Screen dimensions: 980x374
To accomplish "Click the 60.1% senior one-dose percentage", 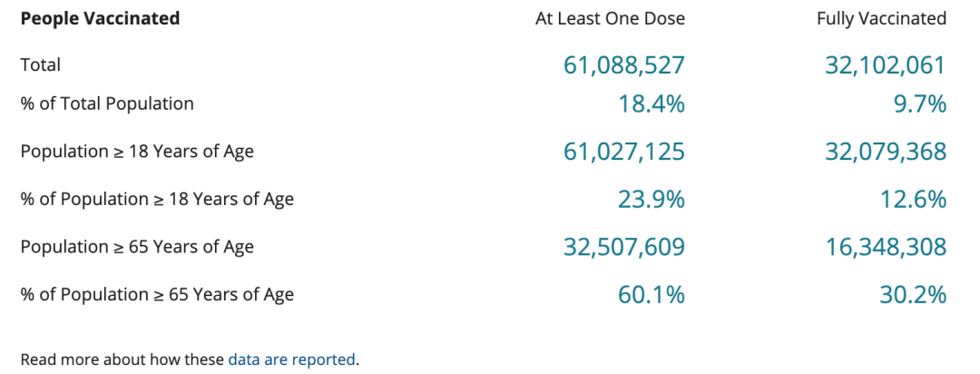I will click(652, 295).
